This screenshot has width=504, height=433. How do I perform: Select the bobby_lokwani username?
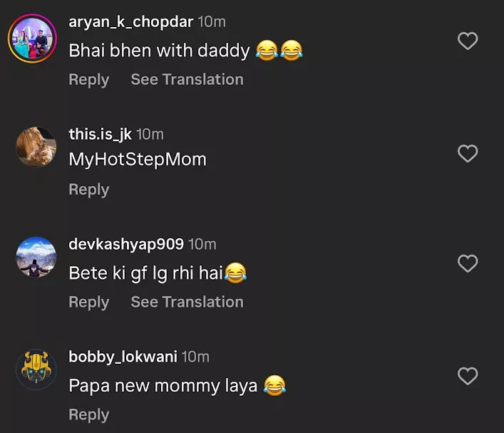tap(123, 356)
